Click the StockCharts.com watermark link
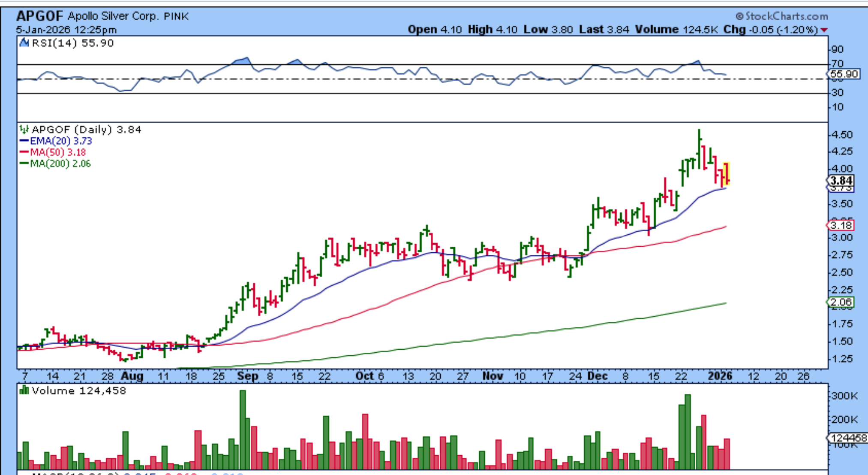Viewport: 868px width, 475px height. pos(787,16)
